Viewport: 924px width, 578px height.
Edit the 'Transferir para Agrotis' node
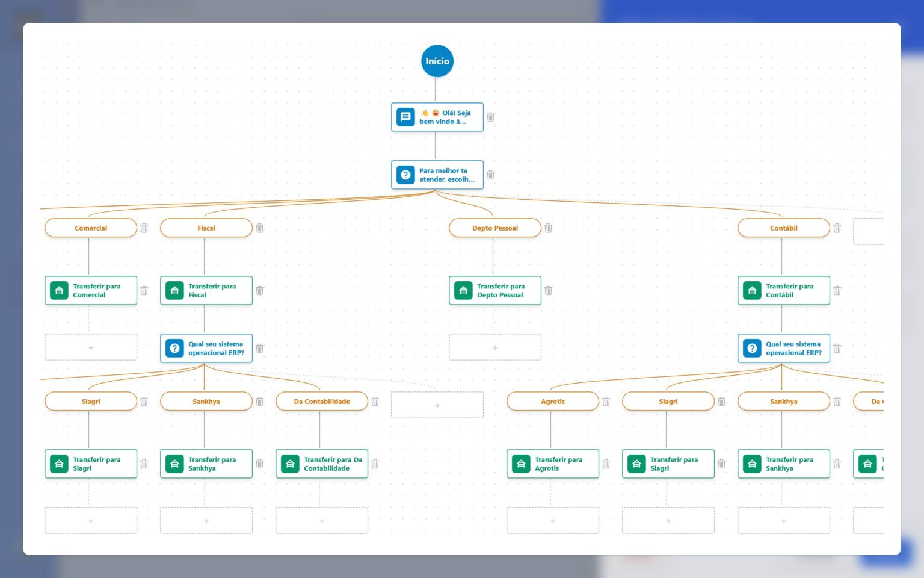pyautogui.click(x=553, y=464)
